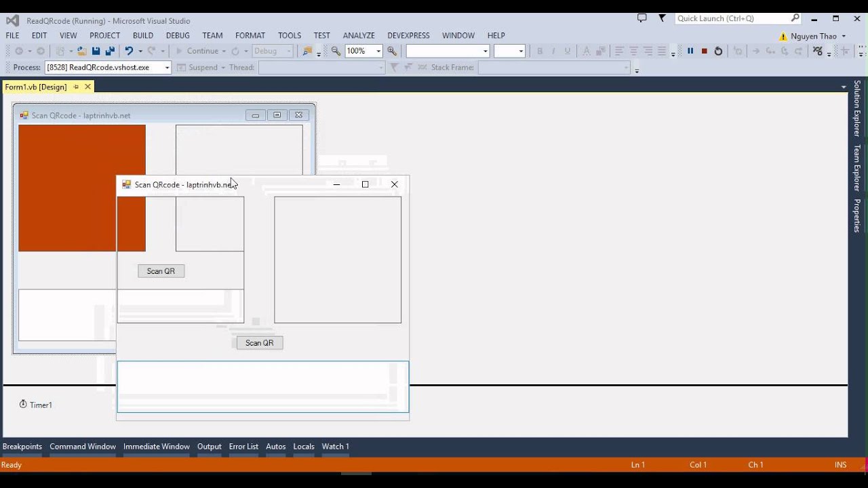Click the result text box in running window
This screenshot has width=868, height=488.
[263, 386]
